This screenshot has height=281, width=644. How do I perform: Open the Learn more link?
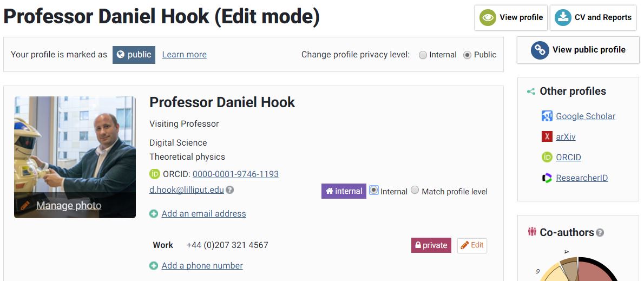[184, 55]
